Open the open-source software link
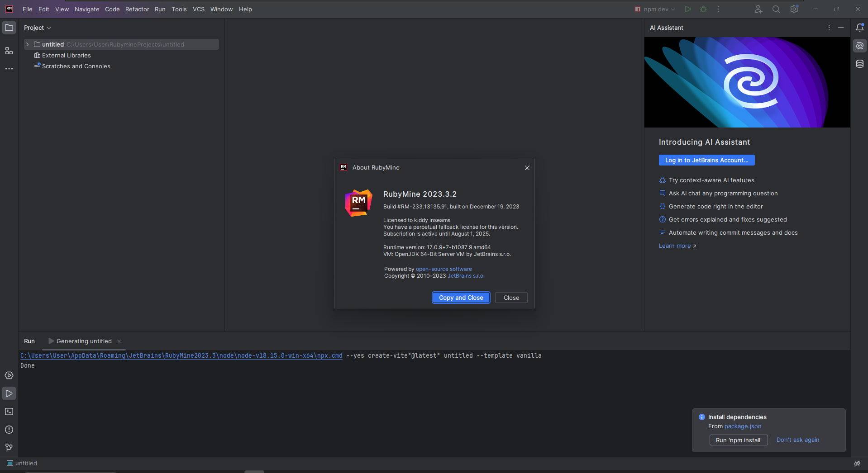The height and width of the screenshot is (473, 868). (x=444, y=269)
